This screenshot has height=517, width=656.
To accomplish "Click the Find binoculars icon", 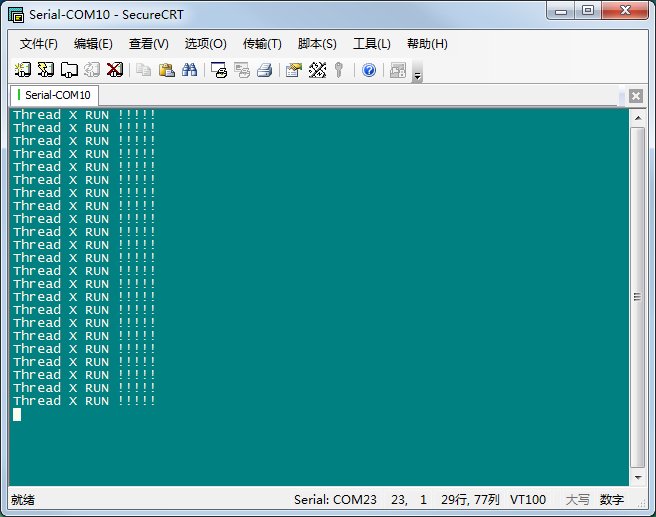I will coord(190,70).
